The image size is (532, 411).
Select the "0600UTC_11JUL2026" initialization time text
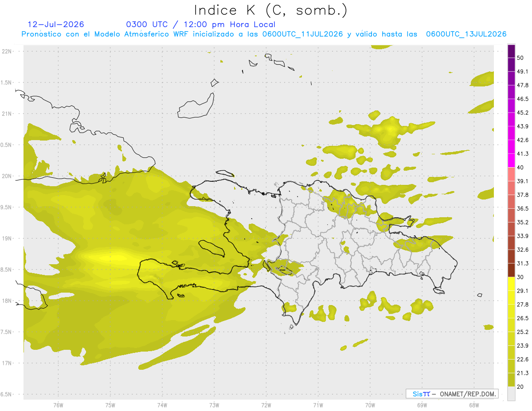pos(303,34)
